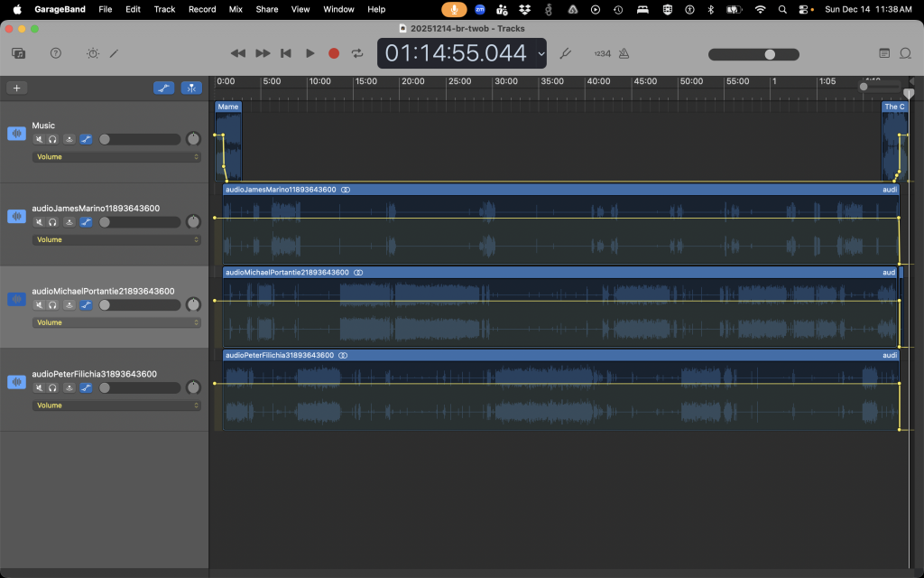924x578 pixels.
Task: Open Smart Controls dial icon
Action: click(93, 53)
